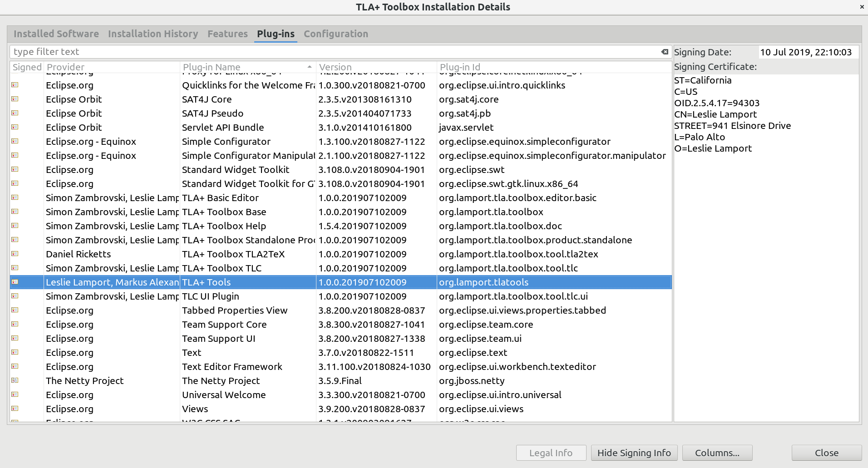The height and width of the screenshot is (468, 868).
Task: Select the Features tab
Action: (x=227, y=34)
